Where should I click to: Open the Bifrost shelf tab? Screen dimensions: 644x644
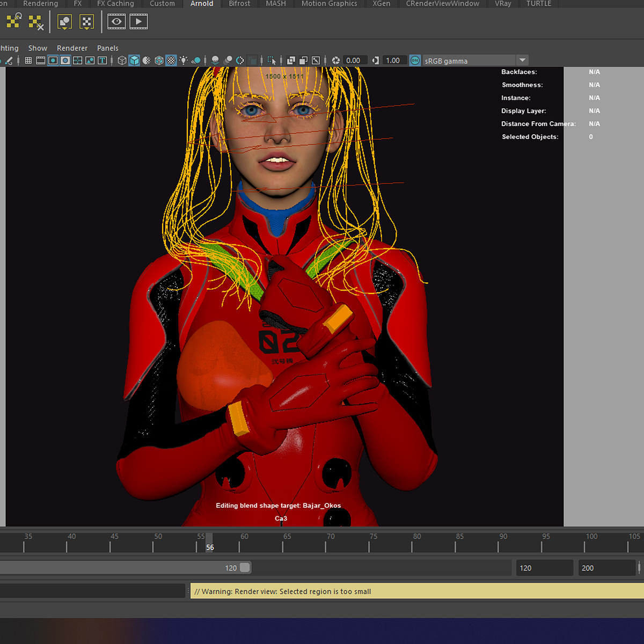239,4
